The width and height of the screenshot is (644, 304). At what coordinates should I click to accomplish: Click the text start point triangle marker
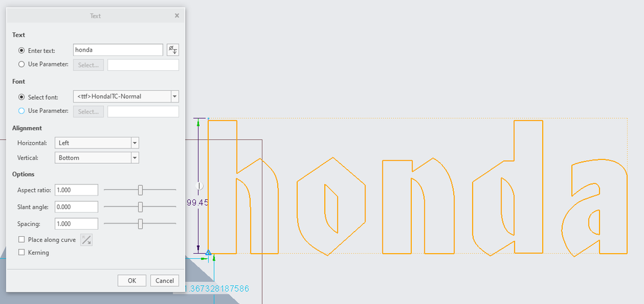pos(208,252)
